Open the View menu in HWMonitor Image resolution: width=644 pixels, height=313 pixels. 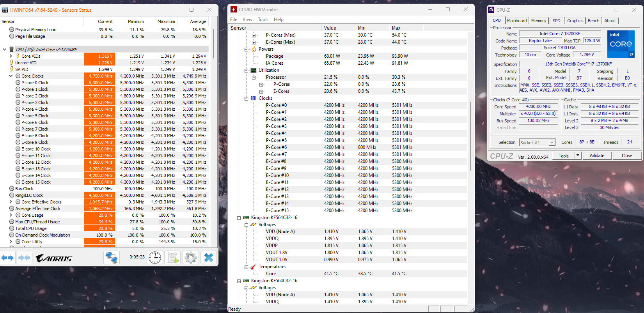(x=247, y=19)
